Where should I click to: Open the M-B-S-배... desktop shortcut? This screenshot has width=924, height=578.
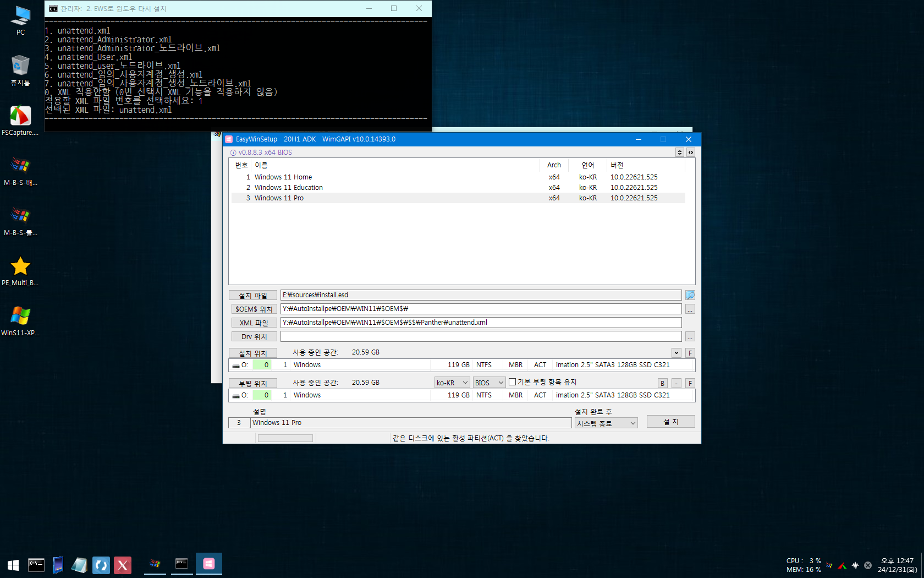(20, 171)
